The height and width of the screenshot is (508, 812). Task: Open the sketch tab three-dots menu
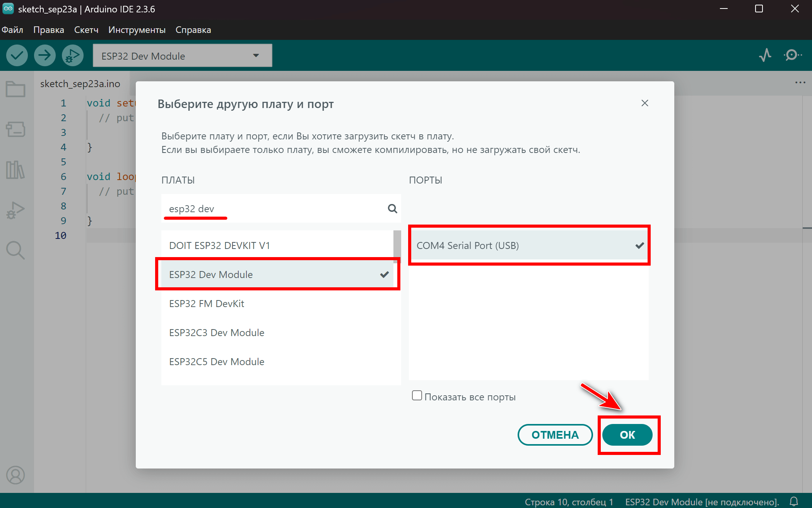(800, 82)
